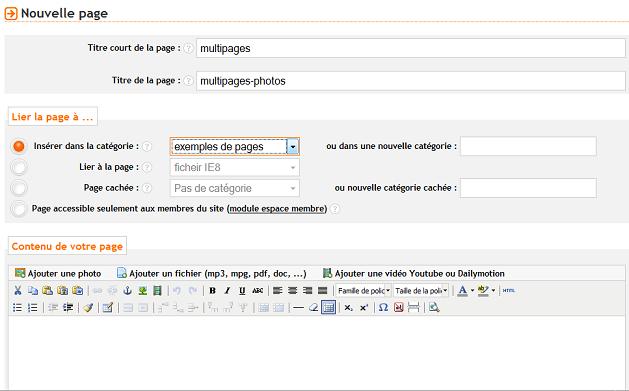The image size is (629, 391).
Task: Toggle underline formatting
Action: (x=242, y=290)
